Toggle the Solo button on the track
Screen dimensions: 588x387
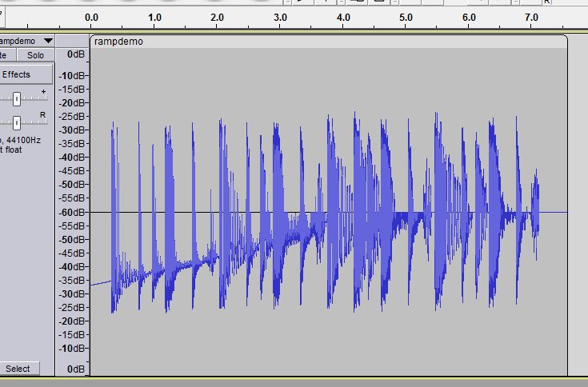pos(35,55)
